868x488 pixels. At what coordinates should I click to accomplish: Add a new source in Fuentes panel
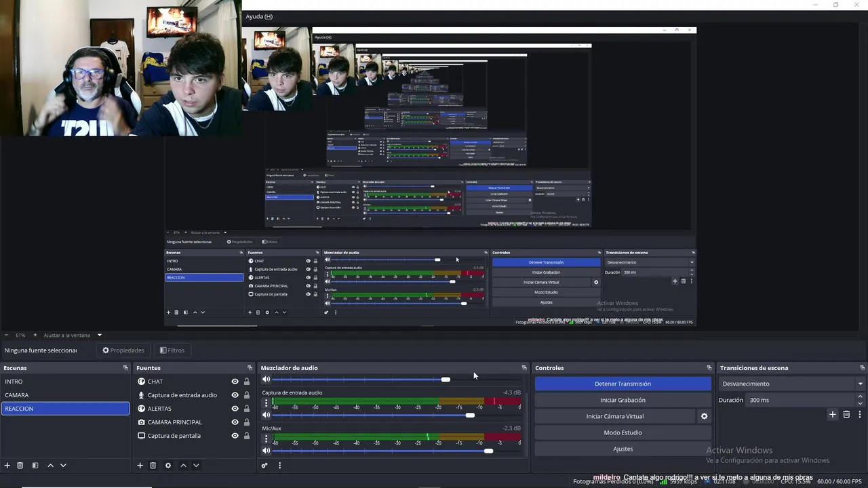pyautogui.click(x=140, y=466)
